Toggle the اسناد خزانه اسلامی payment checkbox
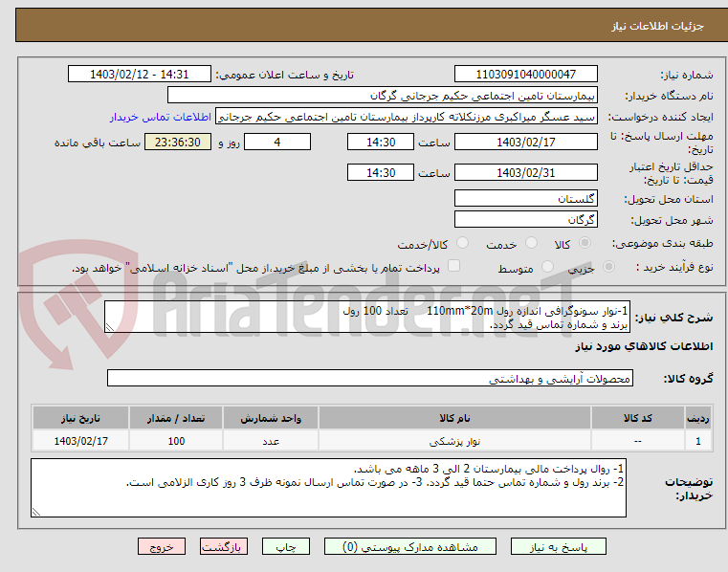This screenshot has height=572, width=728. 453,266
